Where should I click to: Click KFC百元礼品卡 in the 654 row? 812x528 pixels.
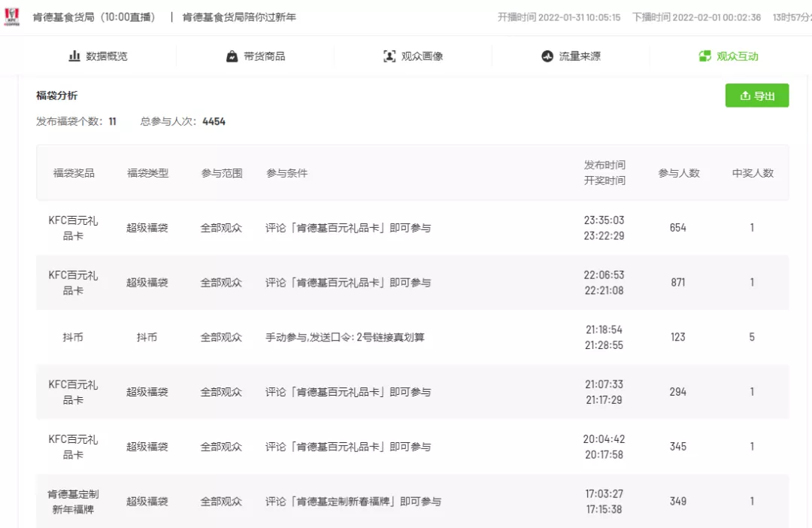(x=73, y=228)
